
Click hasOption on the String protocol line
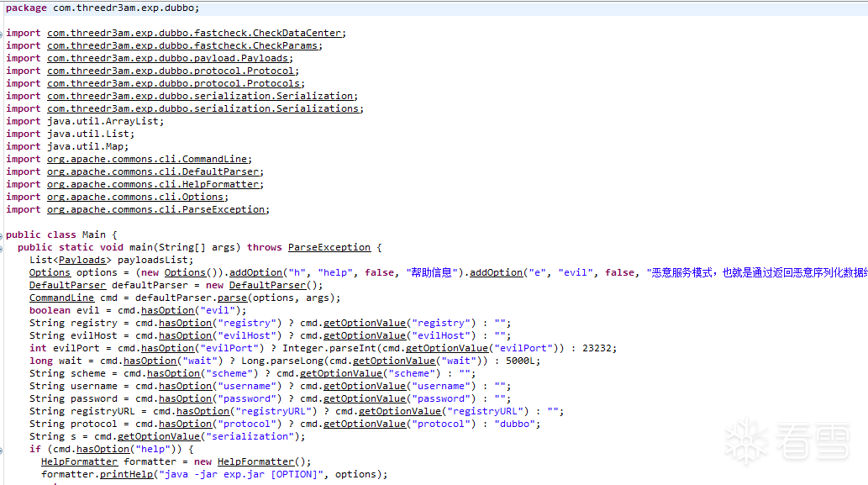point(186,424)
